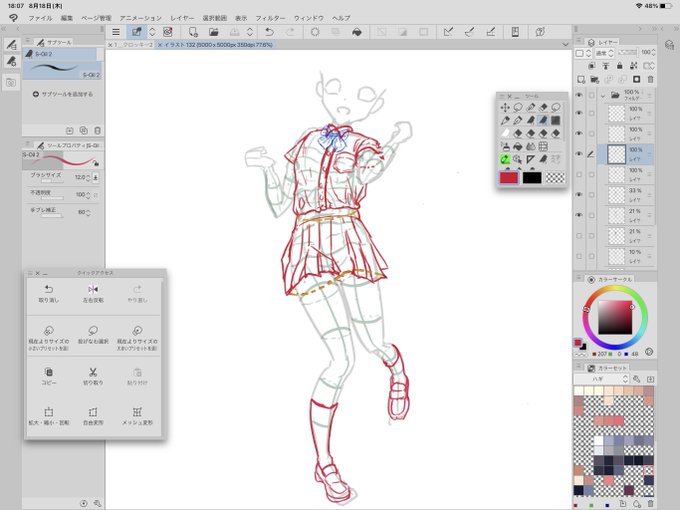This screenshot has width=680, height=510.
Task: Click 取り消し undo button in Quick Access
Action: tap(49, 293)
